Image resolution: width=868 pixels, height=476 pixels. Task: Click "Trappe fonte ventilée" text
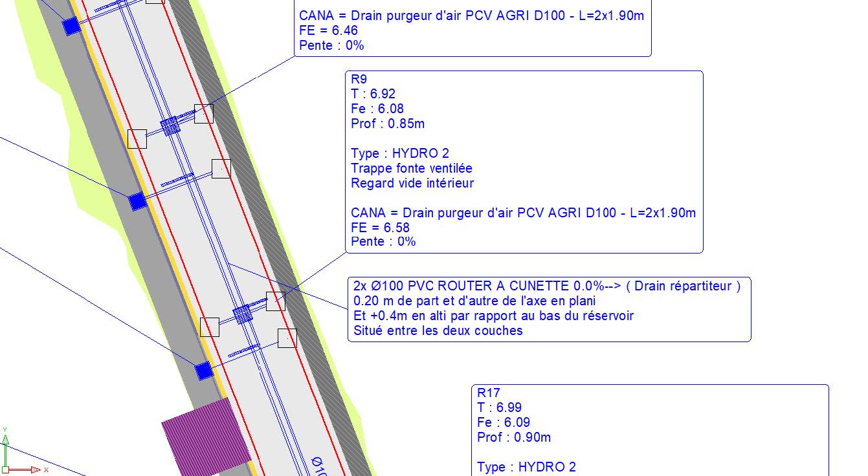(412, 168)
